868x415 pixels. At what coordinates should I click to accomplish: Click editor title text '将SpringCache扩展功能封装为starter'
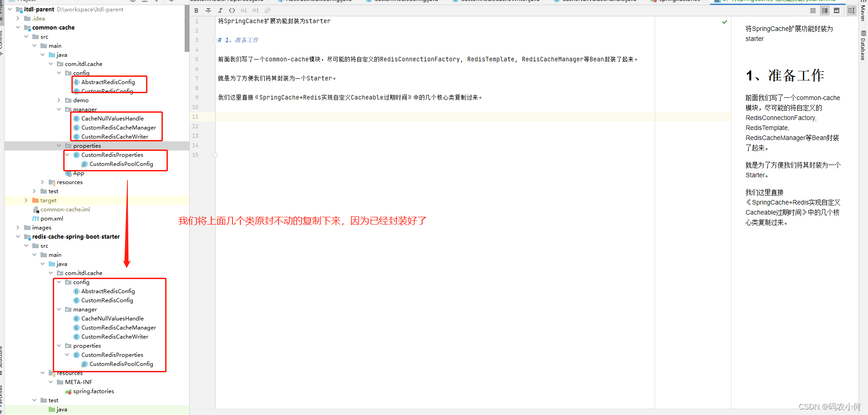coord(274,21)
